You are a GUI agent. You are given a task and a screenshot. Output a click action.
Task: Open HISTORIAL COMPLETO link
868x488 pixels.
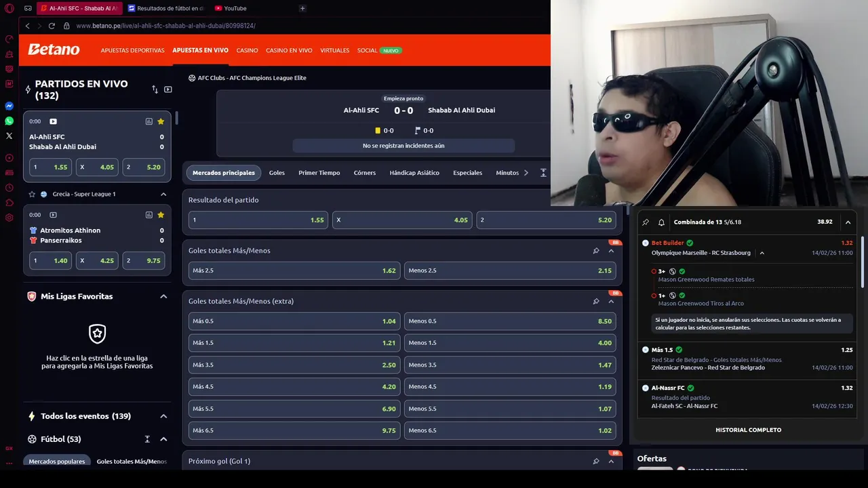tap(749, 430)
